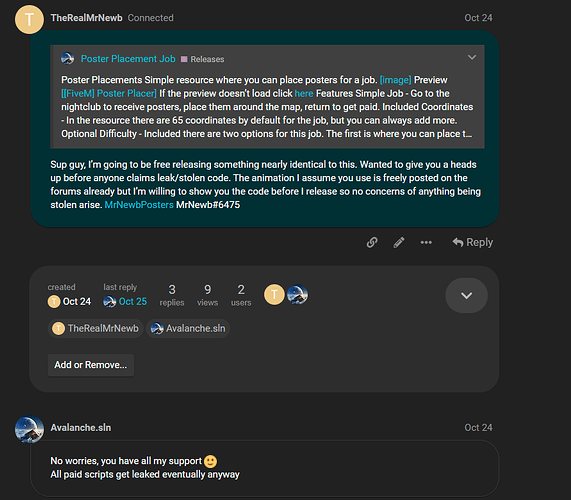Open the Poster Placement Job link
Image resolution: width=571 pixels, height=500 pixels.
(128, 59)
